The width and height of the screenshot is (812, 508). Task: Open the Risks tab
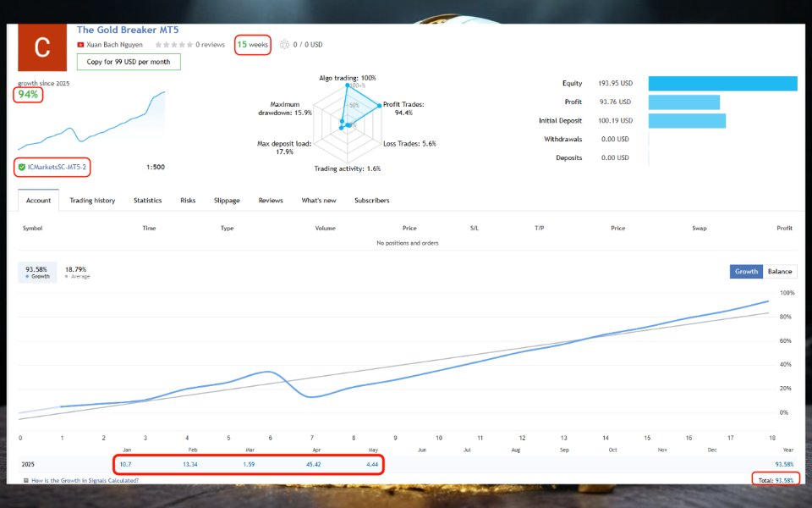188,200
